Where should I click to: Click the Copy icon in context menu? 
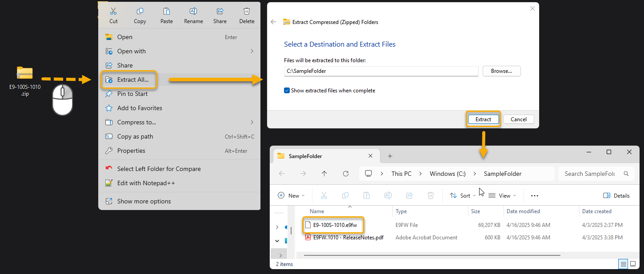[140, 12]
